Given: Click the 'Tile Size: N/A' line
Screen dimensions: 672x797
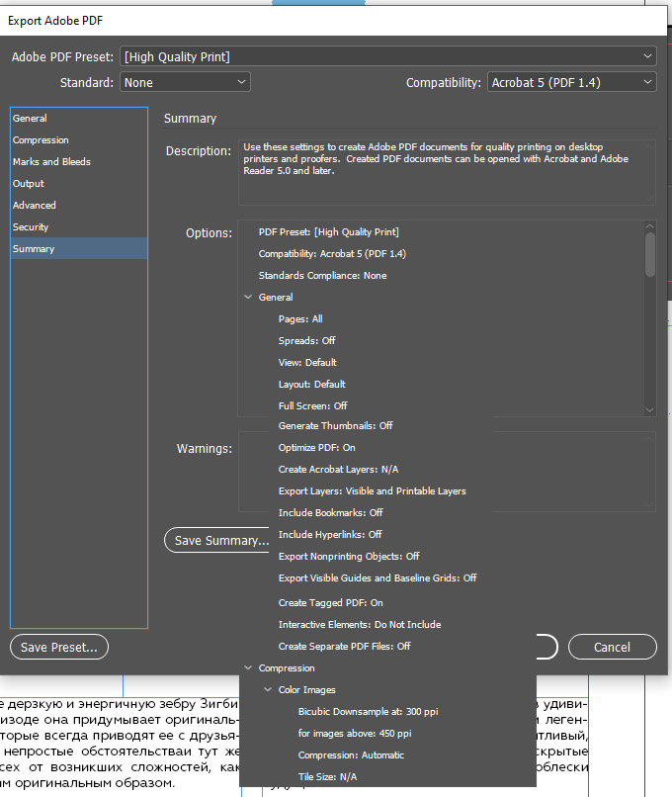Looking at the screenshot, I should (x=328, y=777).
